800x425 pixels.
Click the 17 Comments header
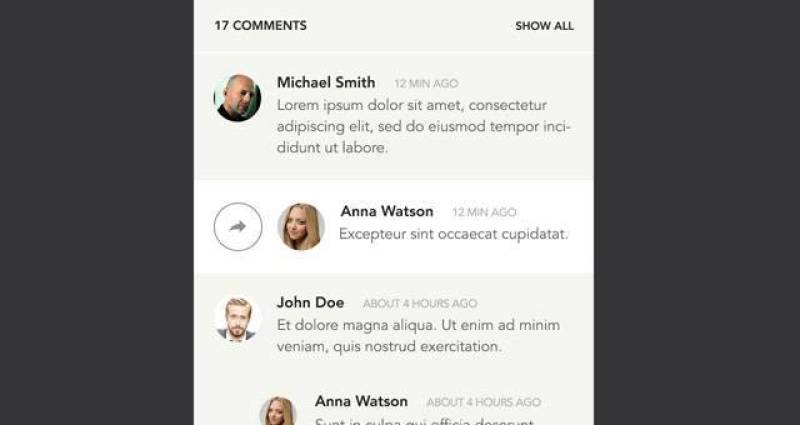point(260,26)
